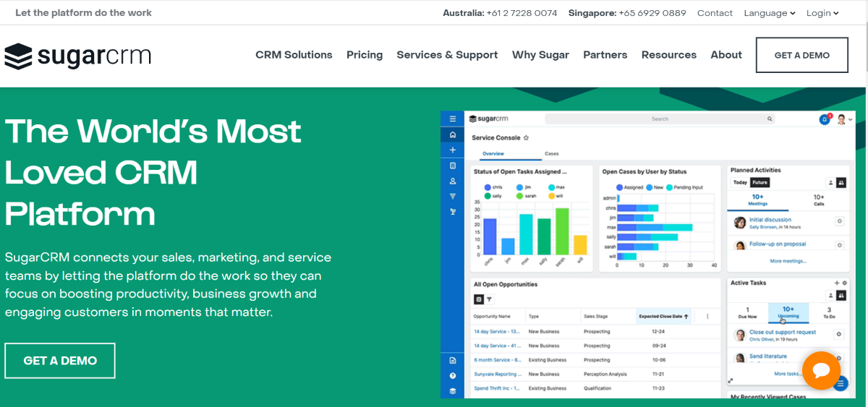Favorite the Service Console with star icon
Image resolution: width=868 pixels, height=407 pixels.
click(526, 137)
